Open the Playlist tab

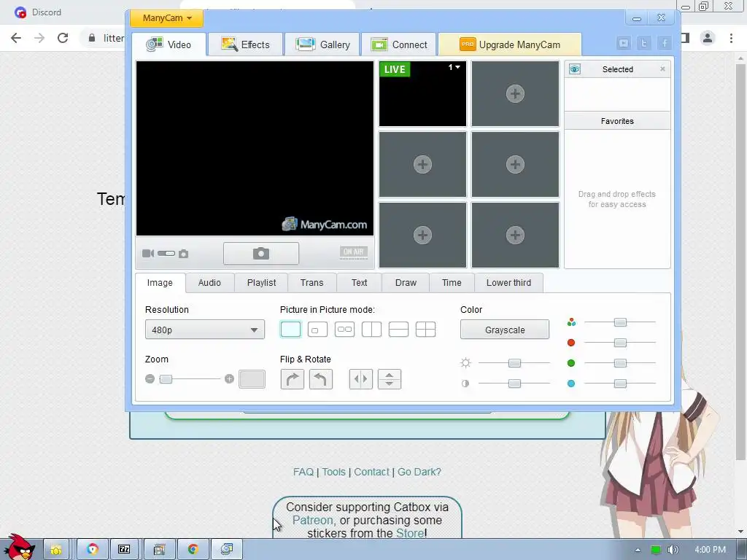[x=262, y=283]
